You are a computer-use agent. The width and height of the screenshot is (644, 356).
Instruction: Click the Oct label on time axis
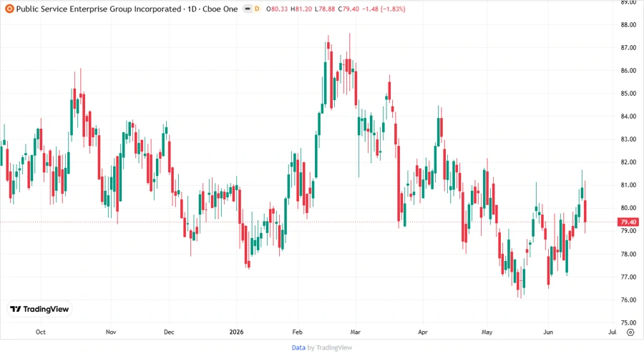41,332
